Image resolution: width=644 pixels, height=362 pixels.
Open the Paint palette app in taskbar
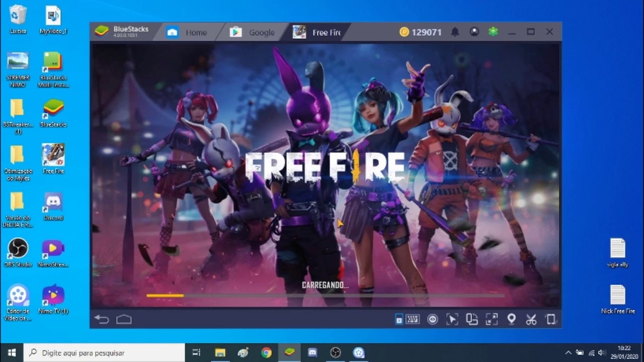click(x=243, y=352)
